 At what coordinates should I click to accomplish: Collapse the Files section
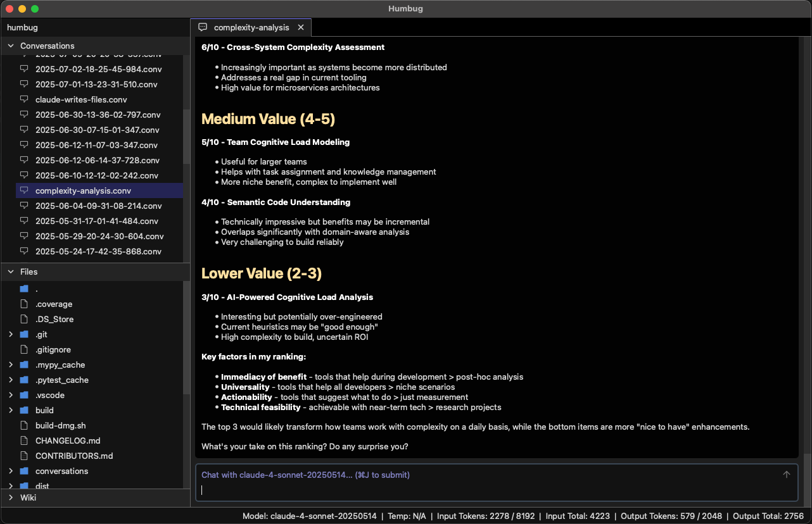pos(10,271)
